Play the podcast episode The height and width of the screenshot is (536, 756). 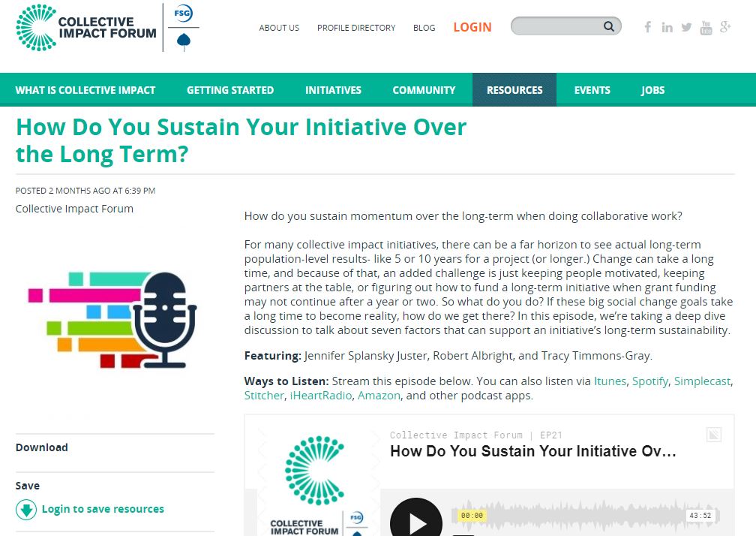tap(416, 521)
